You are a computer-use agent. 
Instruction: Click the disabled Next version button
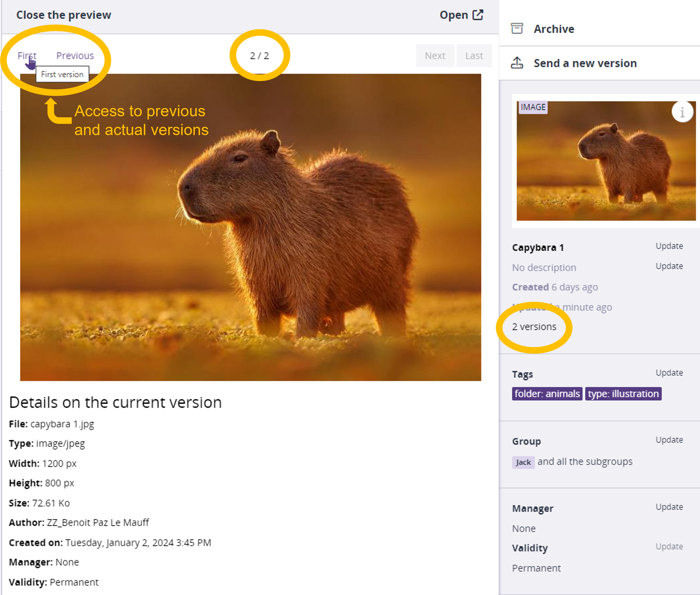tap(435, 56)
